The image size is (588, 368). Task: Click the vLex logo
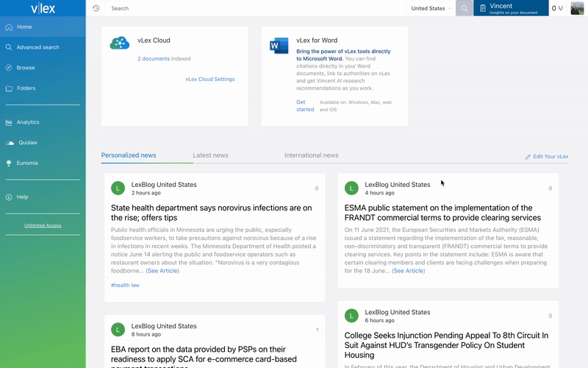(43, 8)
